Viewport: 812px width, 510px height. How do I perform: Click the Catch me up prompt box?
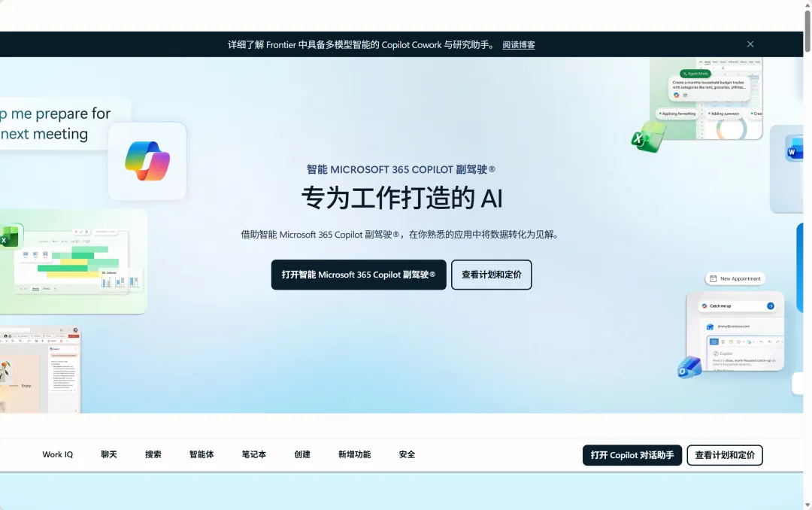tap(736, 306)
